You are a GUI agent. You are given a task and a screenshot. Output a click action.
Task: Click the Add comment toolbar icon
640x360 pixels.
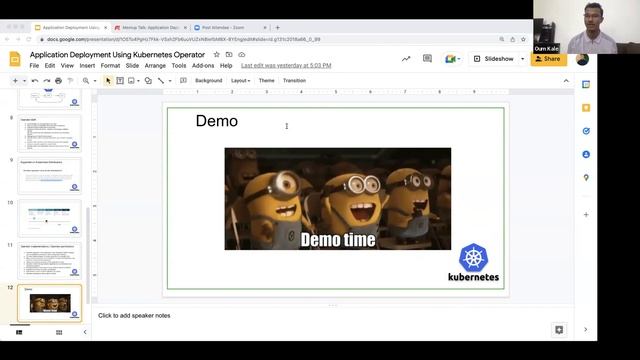tap(183, 80)
